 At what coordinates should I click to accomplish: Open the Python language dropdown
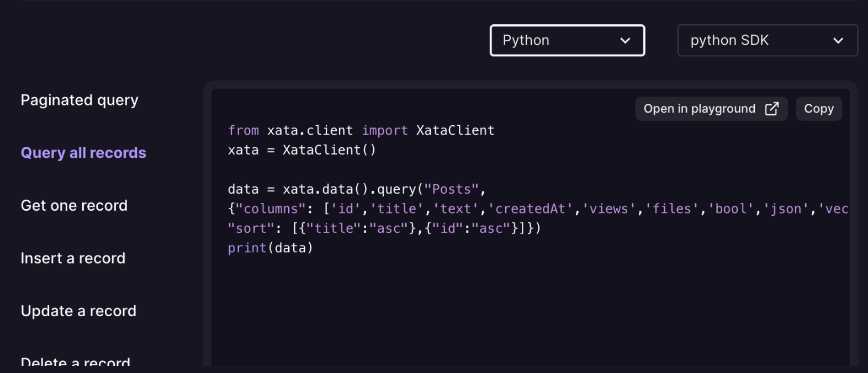click(x=567, y=40)
